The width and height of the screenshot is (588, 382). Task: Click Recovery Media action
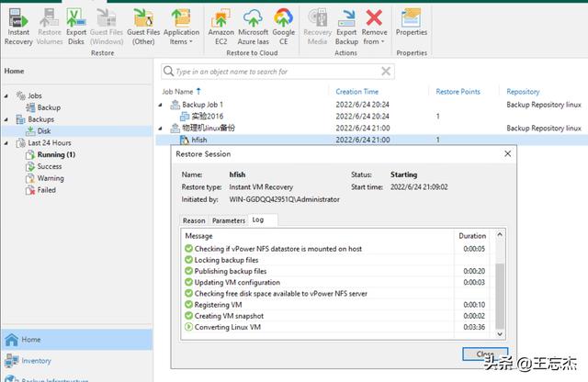[317, 27]
